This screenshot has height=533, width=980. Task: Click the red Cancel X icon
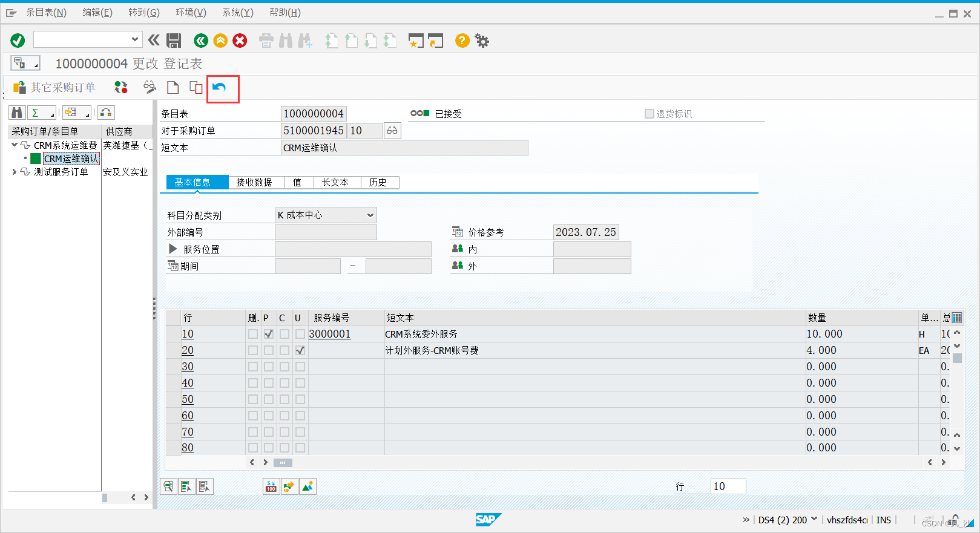click(x=240, y=41)
